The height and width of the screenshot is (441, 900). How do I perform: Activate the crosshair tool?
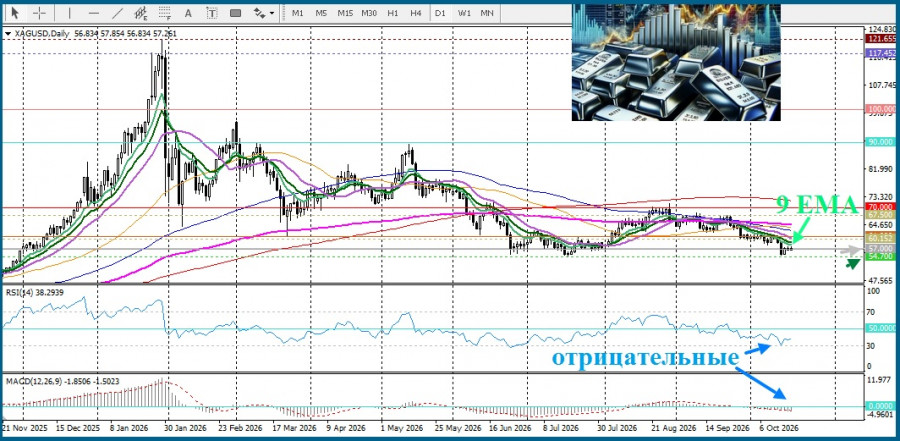(x=39, y=13)
